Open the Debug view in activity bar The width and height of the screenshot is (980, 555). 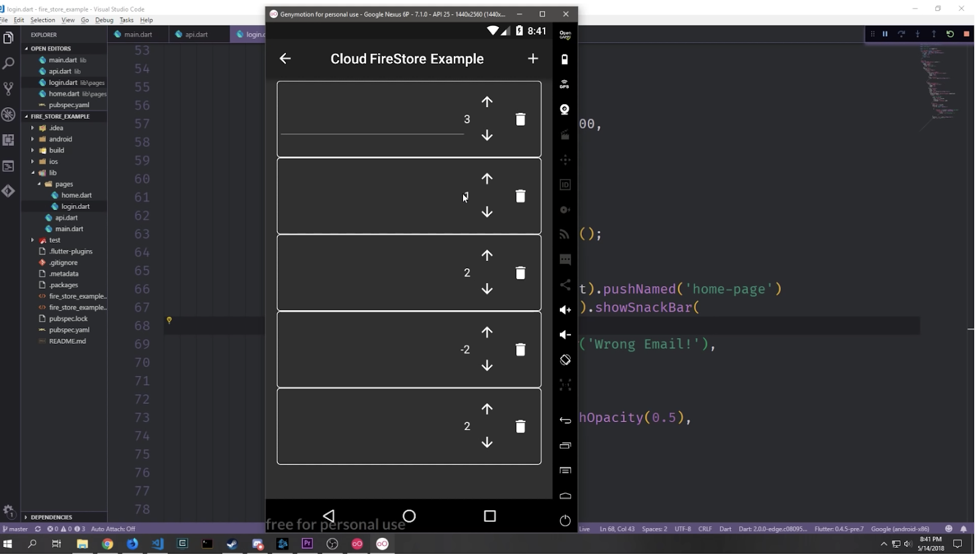[x=9, y=115]
